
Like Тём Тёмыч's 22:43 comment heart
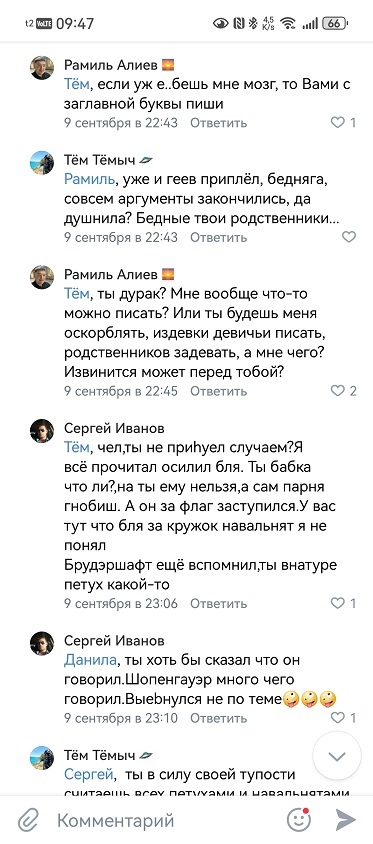click(x=349, y=237)
